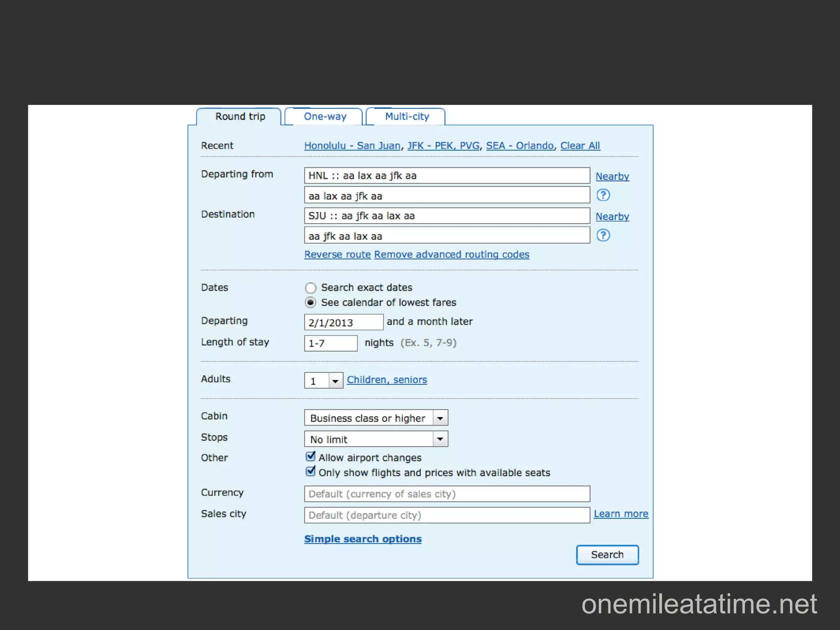Click Nearby link next to Departing from
840x630 pixels.
tap(612, 177)
